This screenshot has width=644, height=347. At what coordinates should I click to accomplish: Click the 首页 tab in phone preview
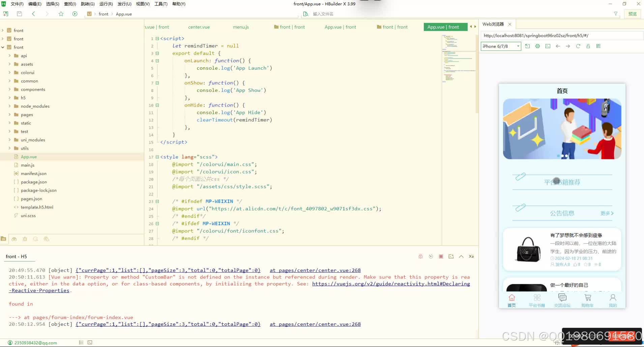tap(511, 301)
